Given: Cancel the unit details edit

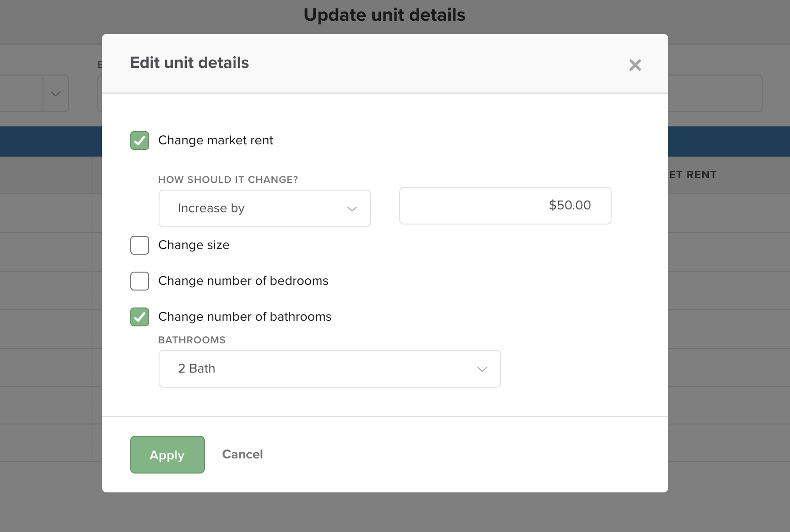Looking at the screenshot, I should pos(243,454).
